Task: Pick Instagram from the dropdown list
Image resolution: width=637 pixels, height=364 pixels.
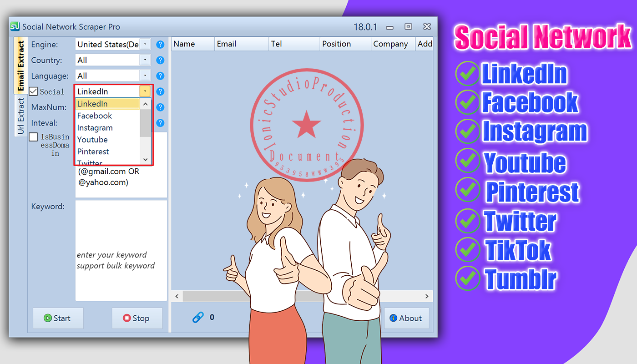Action: click(107, 128)
